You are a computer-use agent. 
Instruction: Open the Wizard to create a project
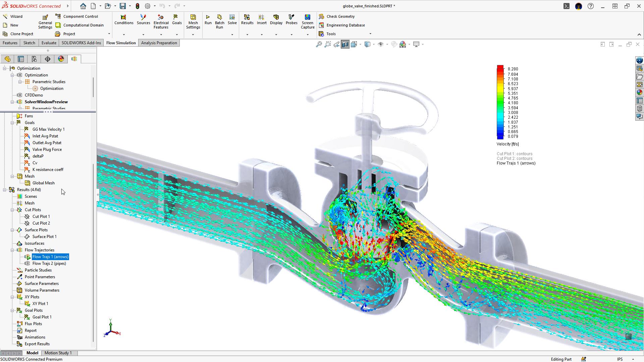pos(15,16)
